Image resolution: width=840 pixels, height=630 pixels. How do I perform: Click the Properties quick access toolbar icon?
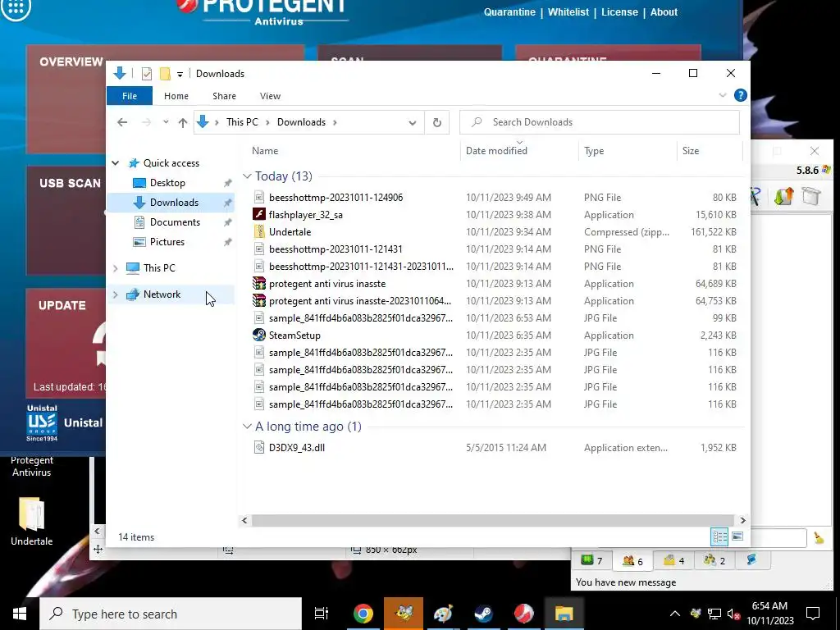[146, 73]
